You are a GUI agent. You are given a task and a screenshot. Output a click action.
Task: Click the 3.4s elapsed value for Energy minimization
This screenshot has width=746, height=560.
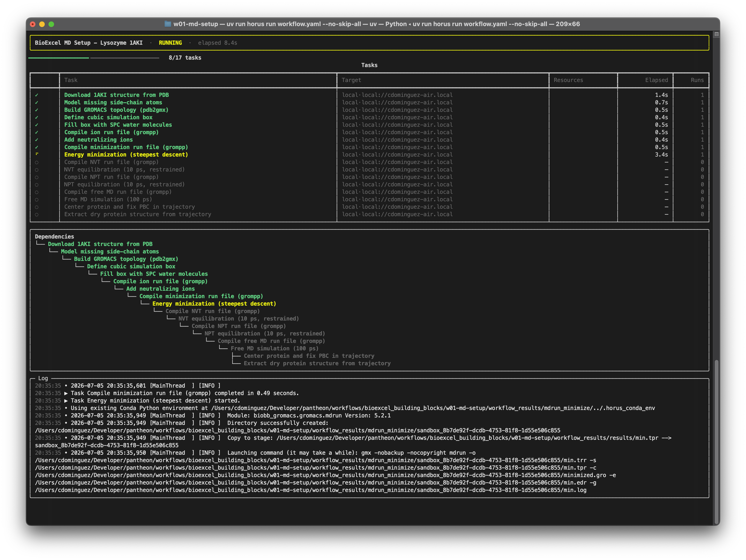(661, 154)
